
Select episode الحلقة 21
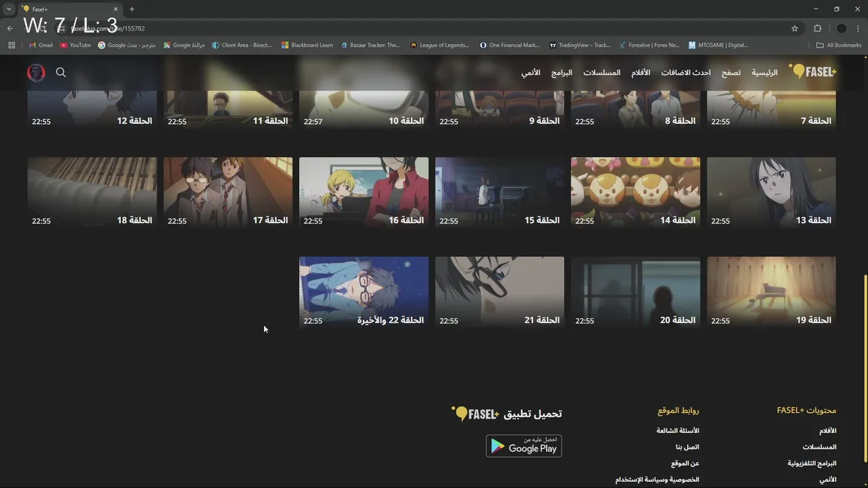pyautogui.click(x=500, y=293)
